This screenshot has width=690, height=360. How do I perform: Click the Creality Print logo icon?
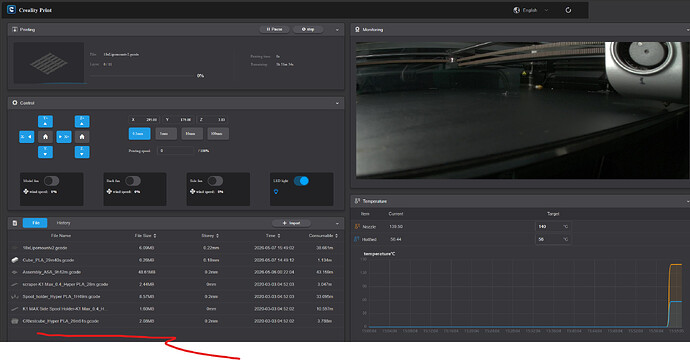(11, 10)
